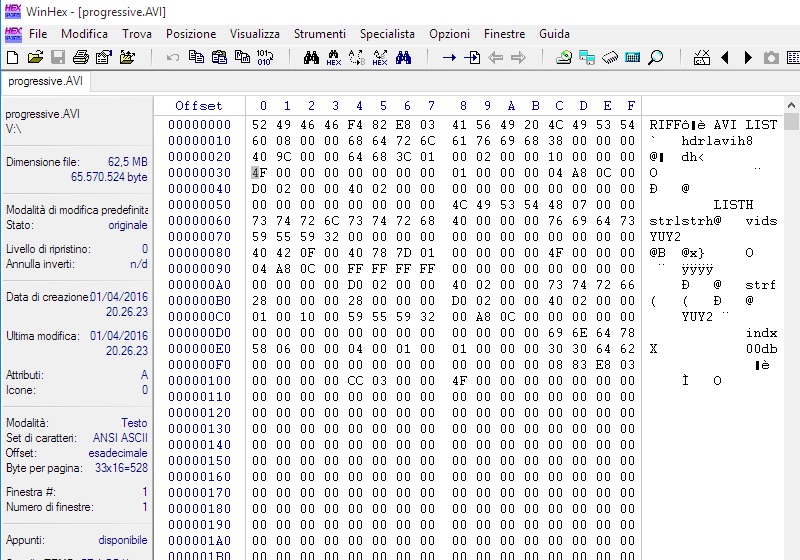
Task: Copy block using the toolbar copy icon
Action: point(196,57)
